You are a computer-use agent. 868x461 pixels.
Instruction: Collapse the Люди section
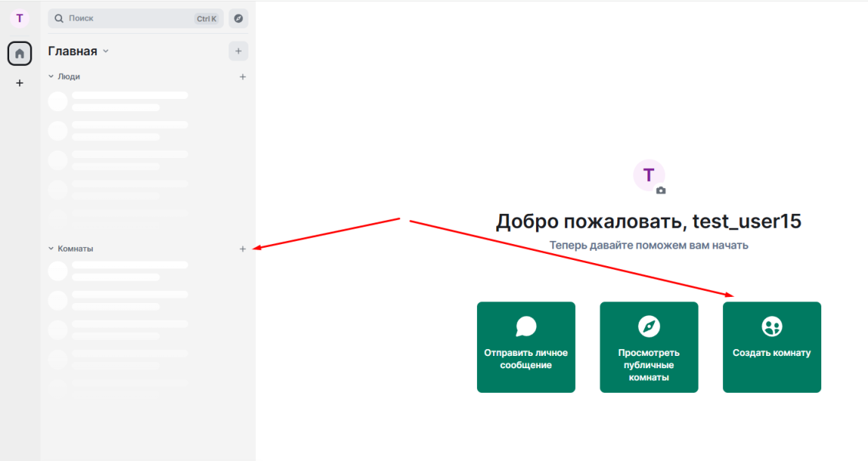point(51,77)
